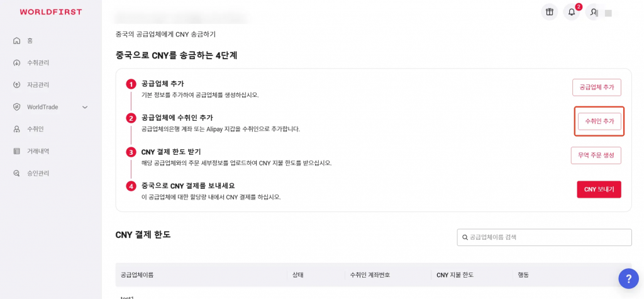Open the notifications bell
Viewport: 644px width, 299px height.
(x=571, y=13)
